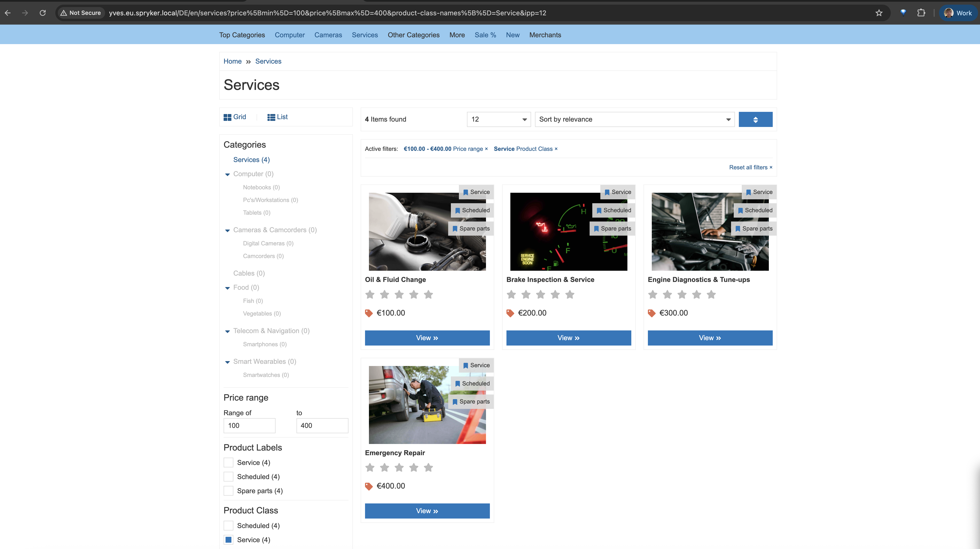Check the Service (4) product label checkbox

(228, 462)
